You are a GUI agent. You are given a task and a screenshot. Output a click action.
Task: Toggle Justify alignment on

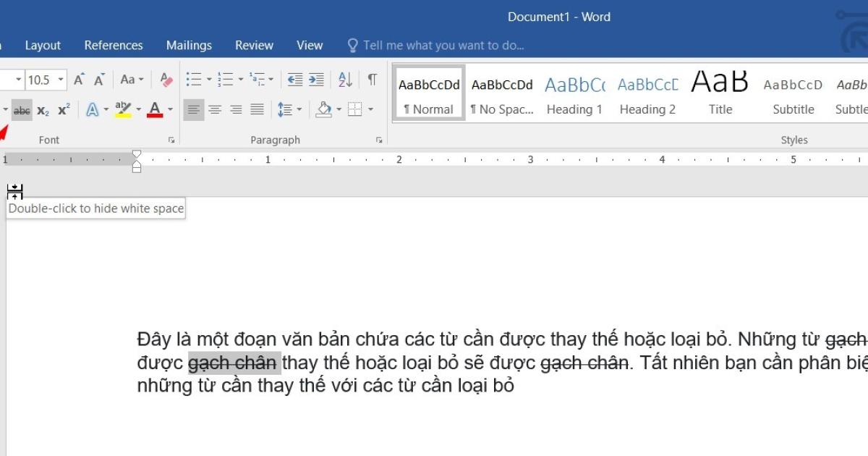tap(256, 109)
